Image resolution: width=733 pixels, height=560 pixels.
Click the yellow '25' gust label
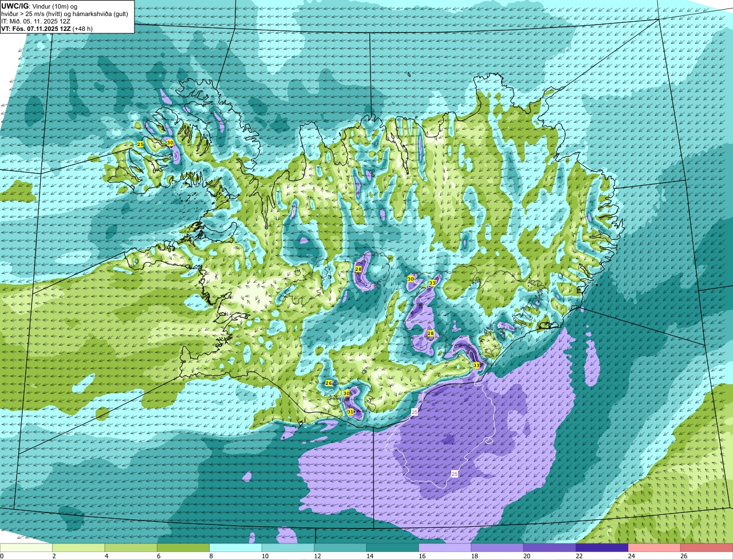point(140,144)
